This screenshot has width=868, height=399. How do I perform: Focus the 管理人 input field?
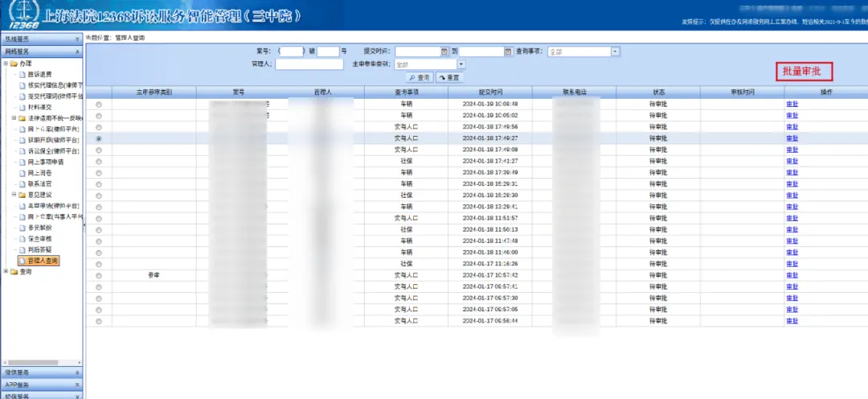pyautogui.click(x=309, y=64)
